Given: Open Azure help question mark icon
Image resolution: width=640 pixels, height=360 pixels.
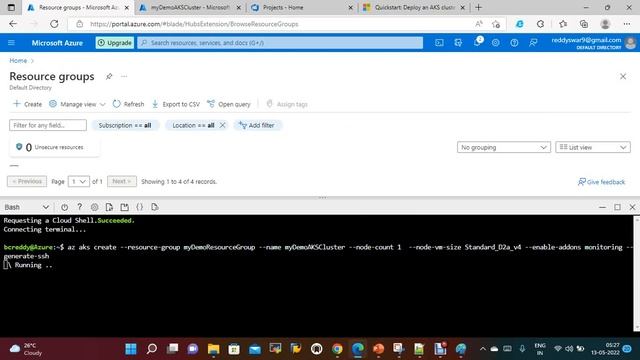Looking at the screenshot, I should pyautogui.click(x=514, y=43).
